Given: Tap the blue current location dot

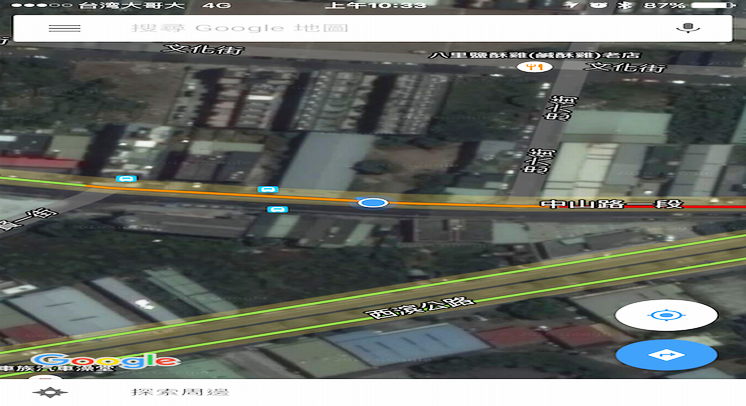Looking at the screenshot, I should click(x=373, y=203).
